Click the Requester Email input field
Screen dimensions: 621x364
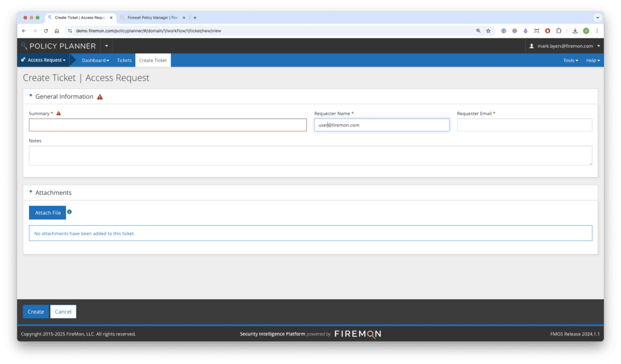tap(524, 125)
